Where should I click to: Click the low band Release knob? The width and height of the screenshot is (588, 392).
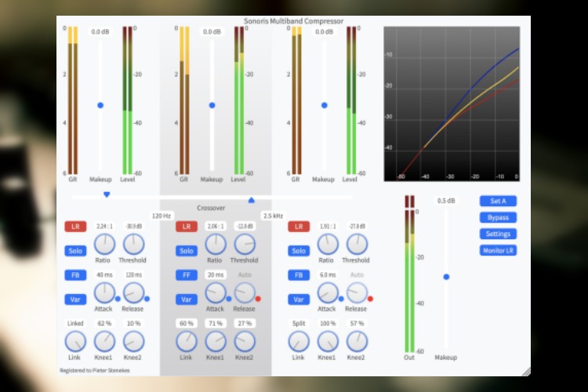coord(133,293)
